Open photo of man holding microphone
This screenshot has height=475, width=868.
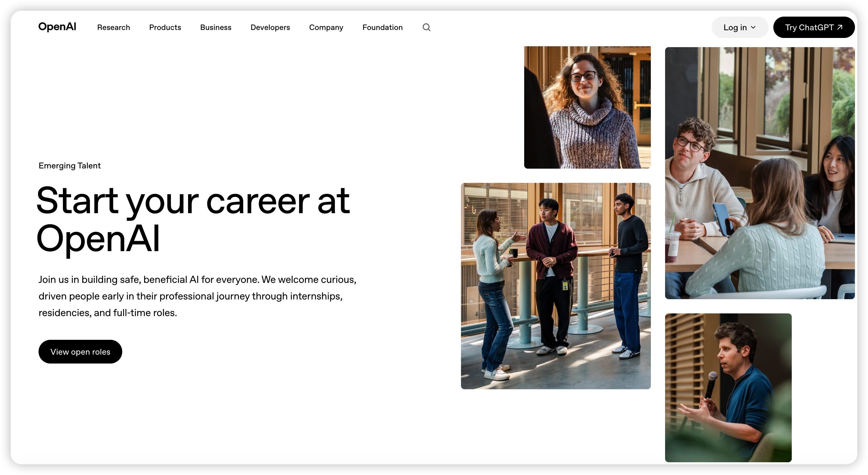[728, 388]
